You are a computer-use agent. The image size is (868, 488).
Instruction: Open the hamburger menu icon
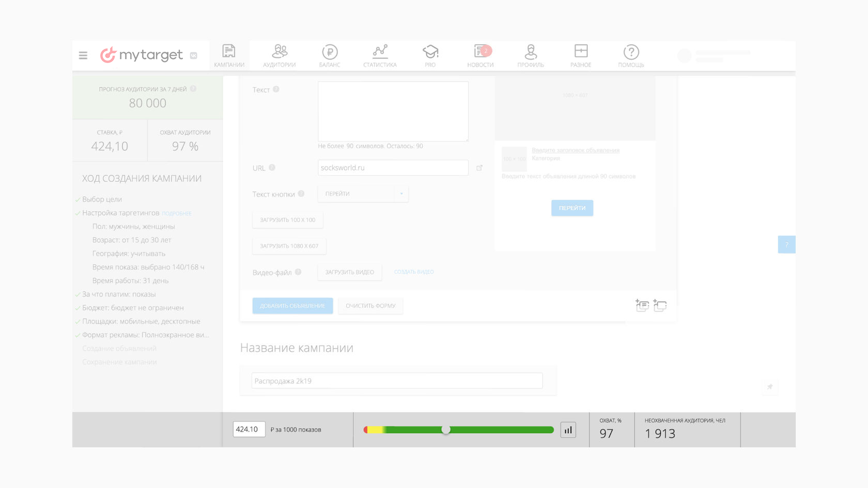(83, 55)
